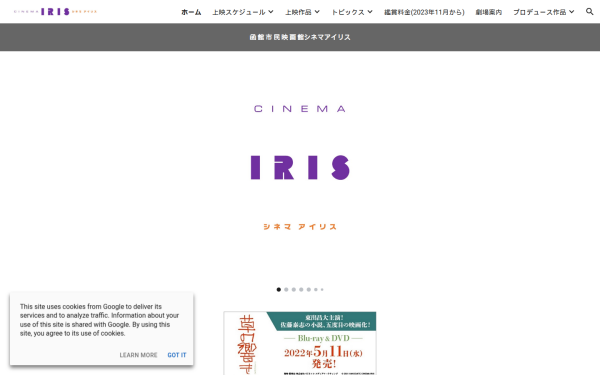Open the 草の響き Blu-ray & DVD banner
Image resolution: width=600 pixels, height=375 pixels.
click(300, 343)
